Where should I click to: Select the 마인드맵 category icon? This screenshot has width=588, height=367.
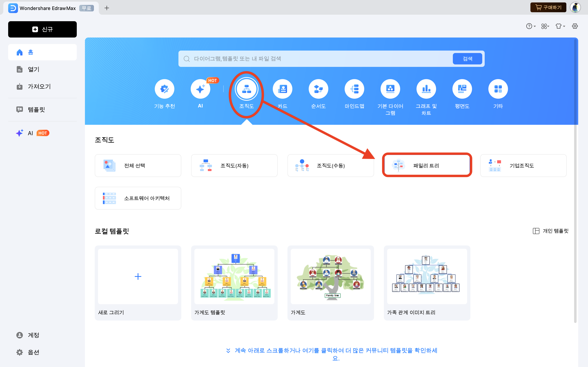pos(354,89)
